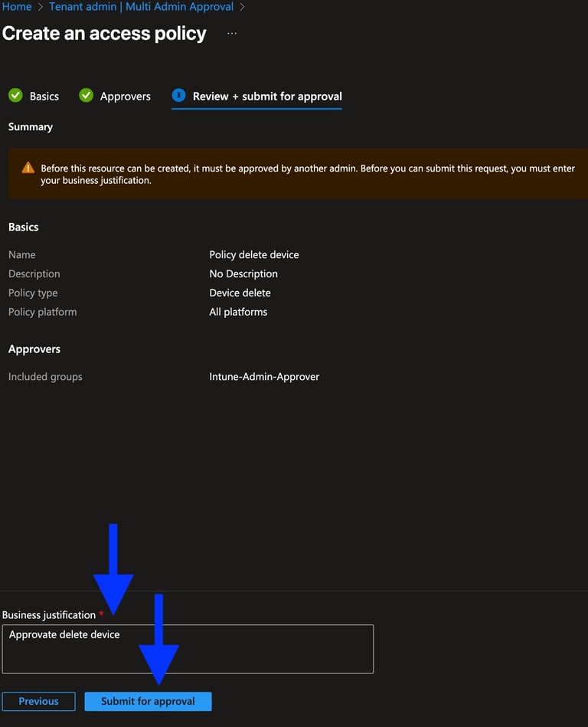Click the Policy delete device name value
The width and height of the screenshot is (588, 727).
[253, 254]
